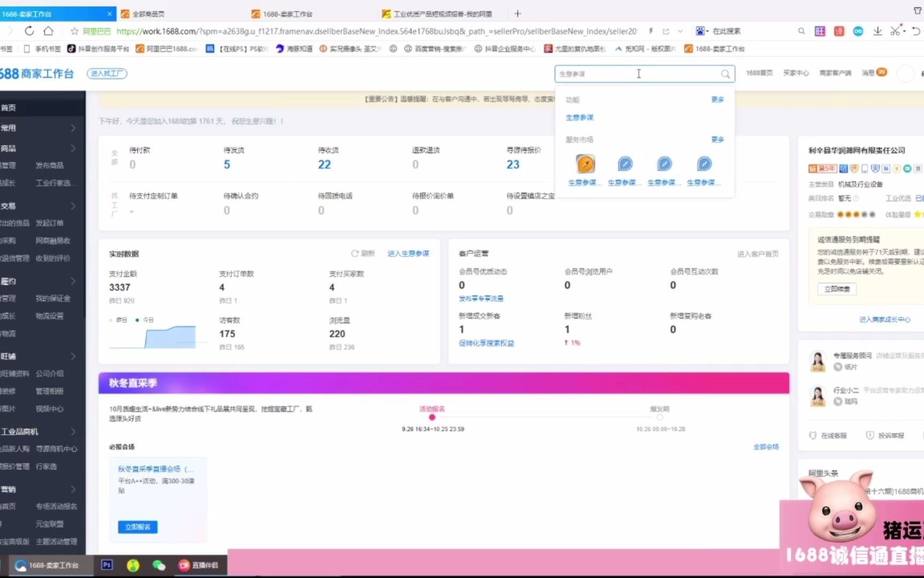Open the address bar dropdown chevron

(x=680, y=31)
